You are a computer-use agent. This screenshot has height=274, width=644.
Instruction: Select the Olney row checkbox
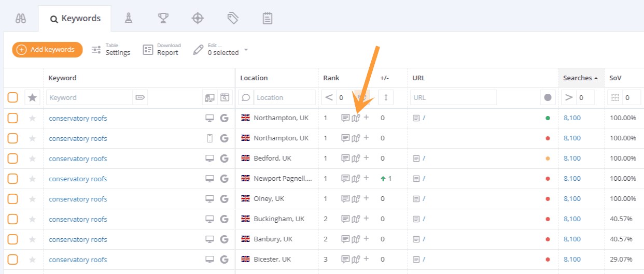(13, 199)
